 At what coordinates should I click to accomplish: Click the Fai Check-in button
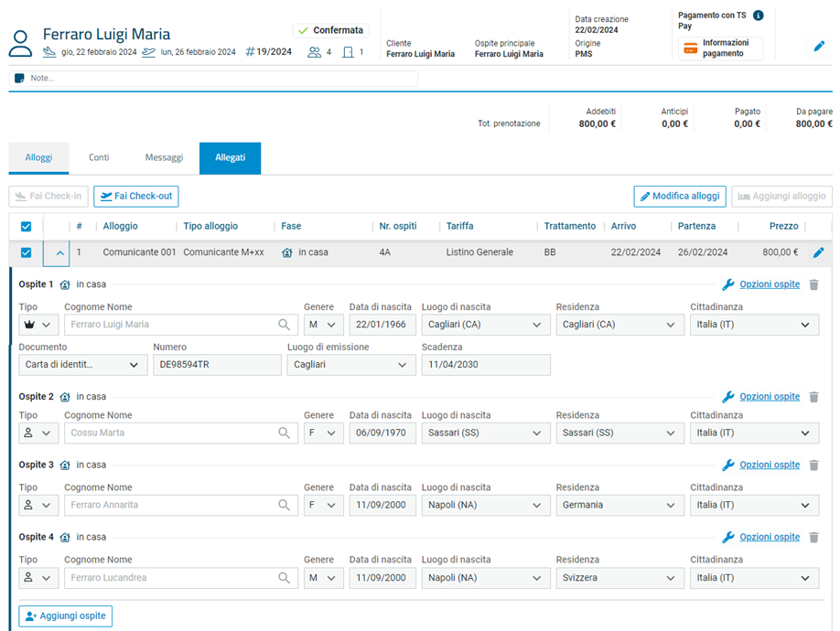point(48,197)
